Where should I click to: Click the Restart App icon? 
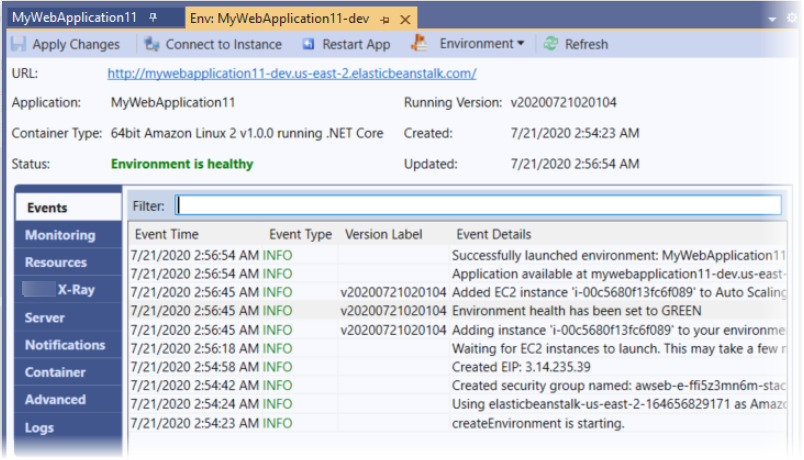point(308,44)
